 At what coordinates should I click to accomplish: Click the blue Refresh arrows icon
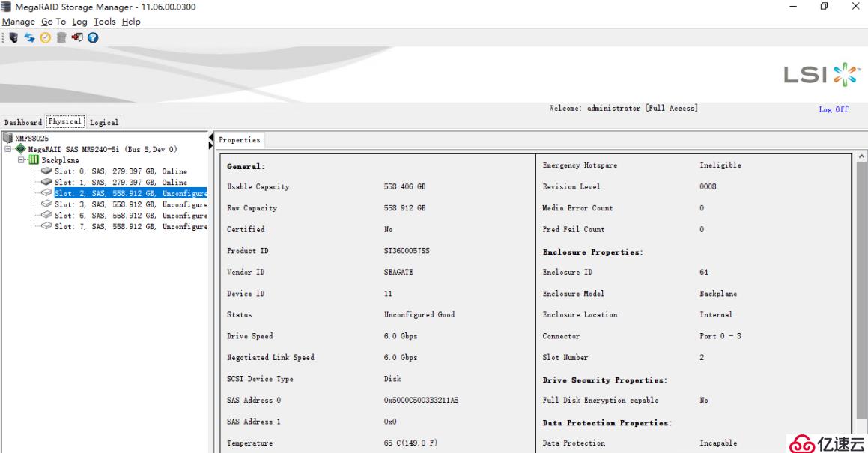click(x=29, y=37)
